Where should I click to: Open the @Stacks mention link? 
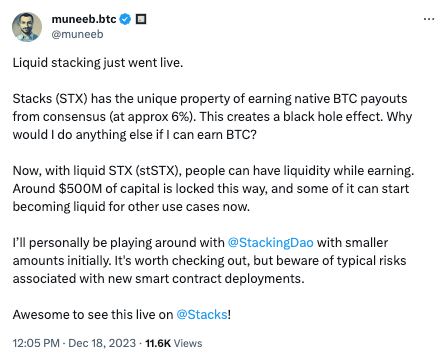202,314
